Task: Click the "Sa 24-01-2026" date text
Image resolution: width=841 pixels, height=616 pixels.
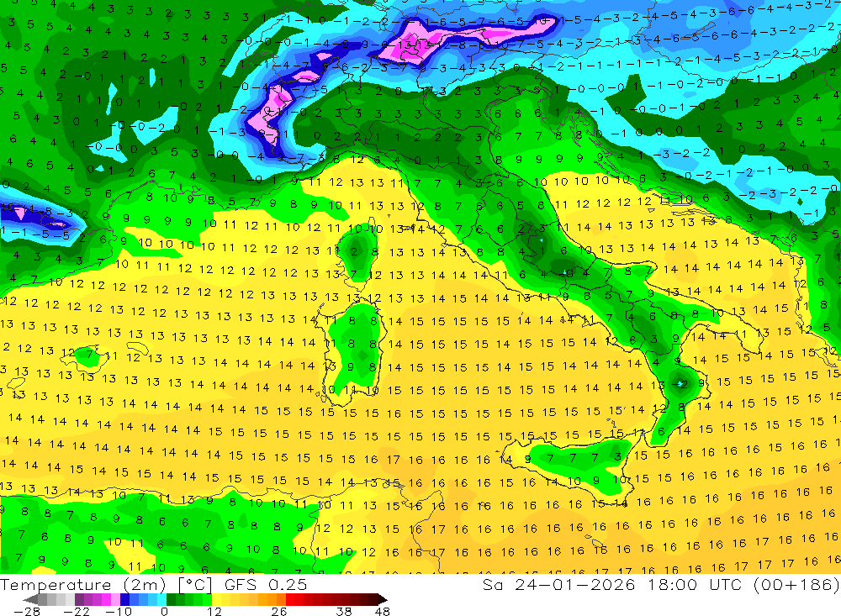Action: (x=558, y=584)
